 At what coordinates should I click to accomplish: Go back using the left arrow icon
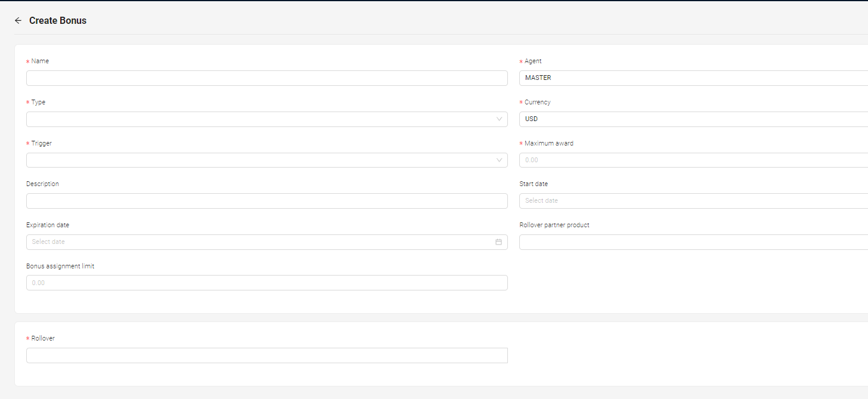coord(18,20)
